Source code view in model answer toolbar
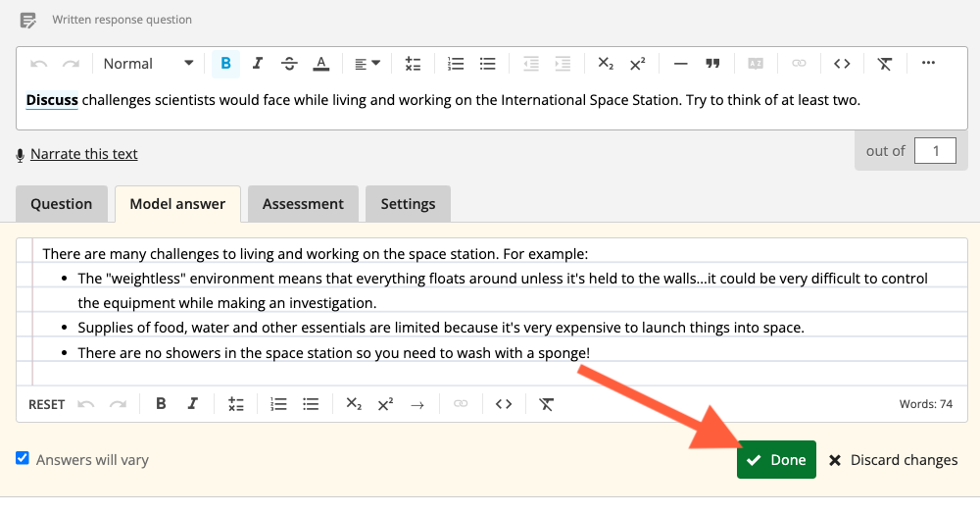 pyautogui.click(x=504, y=404)
